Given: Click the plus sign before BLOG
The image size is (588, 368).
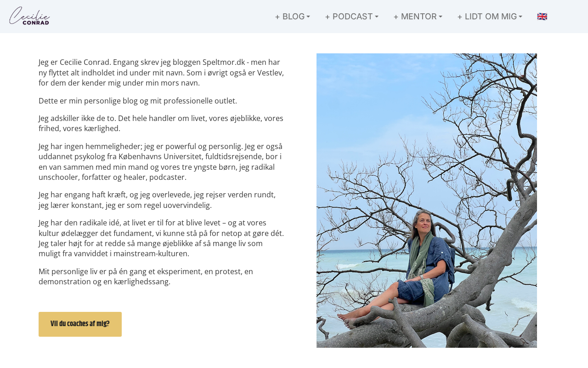Looking at the screenshot, I should 277,17.
